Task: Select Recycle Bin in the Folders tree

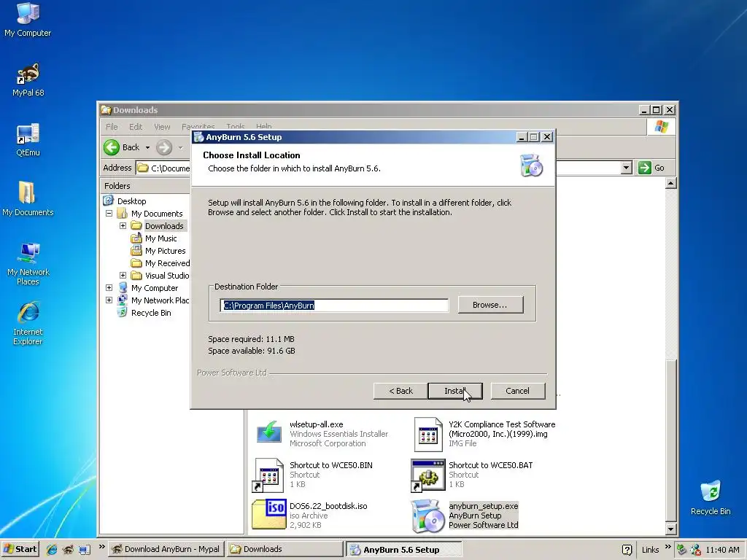Action: pos(150,312)
